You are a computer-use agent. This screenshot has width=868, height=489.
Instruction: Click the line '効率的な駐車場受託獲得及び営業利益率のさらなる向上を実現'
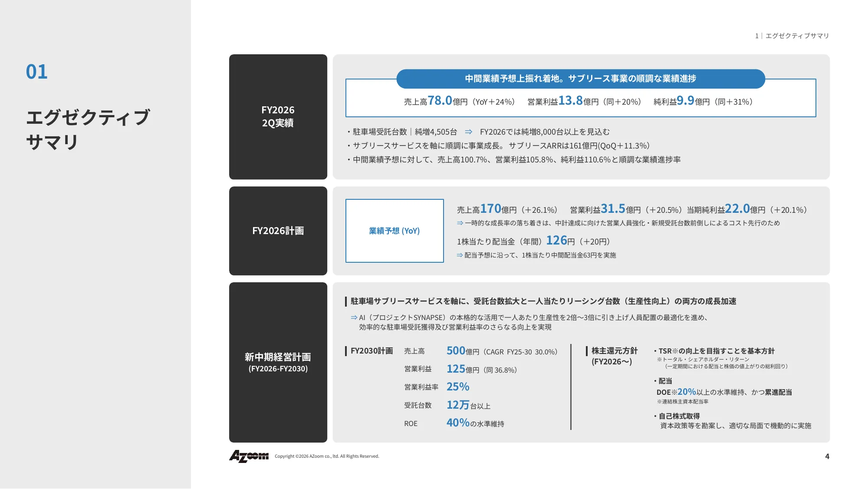(x=455, y=327)
